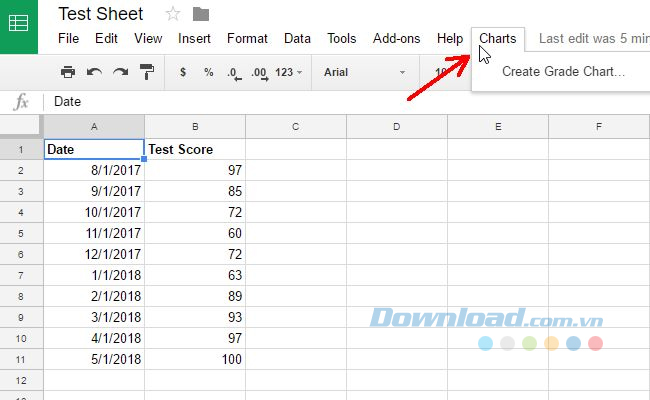Rename the Test Sheet title

pos(101,14)
